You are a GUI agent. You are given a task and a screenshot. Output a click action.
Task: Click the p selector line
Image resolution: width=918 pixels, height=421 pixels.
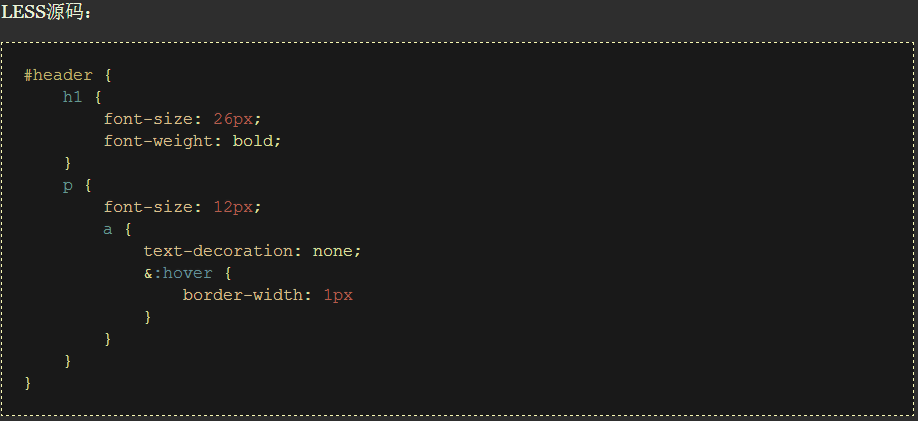[x=68, y=185]
